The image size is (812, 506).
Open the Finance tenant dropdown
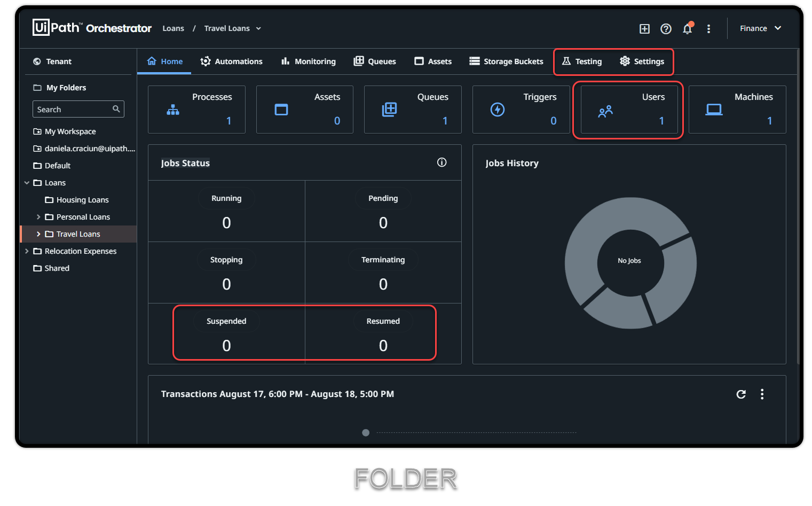coord(760,28)
